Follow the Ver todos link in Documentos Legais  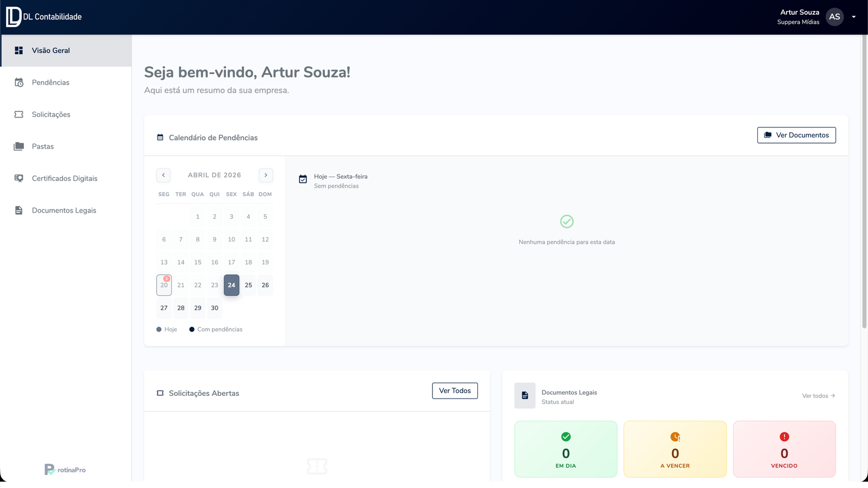tap(819, 396)
